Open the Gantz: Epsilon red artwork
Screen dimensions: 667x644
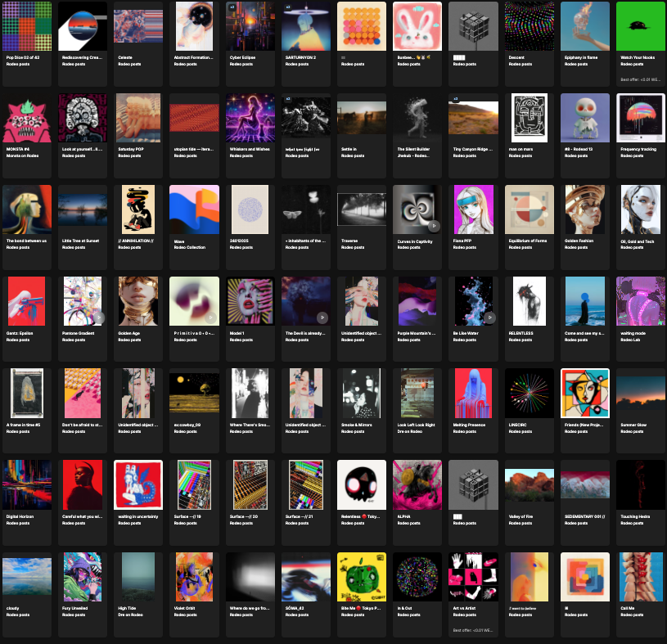[x=27, y=301]
